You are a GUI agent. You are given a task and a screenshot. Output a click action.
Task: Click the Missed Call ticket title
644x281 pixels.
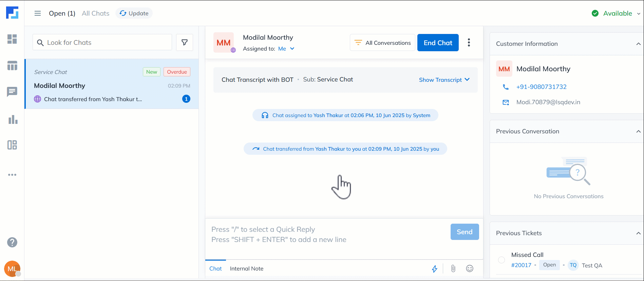tap(527, 255)
